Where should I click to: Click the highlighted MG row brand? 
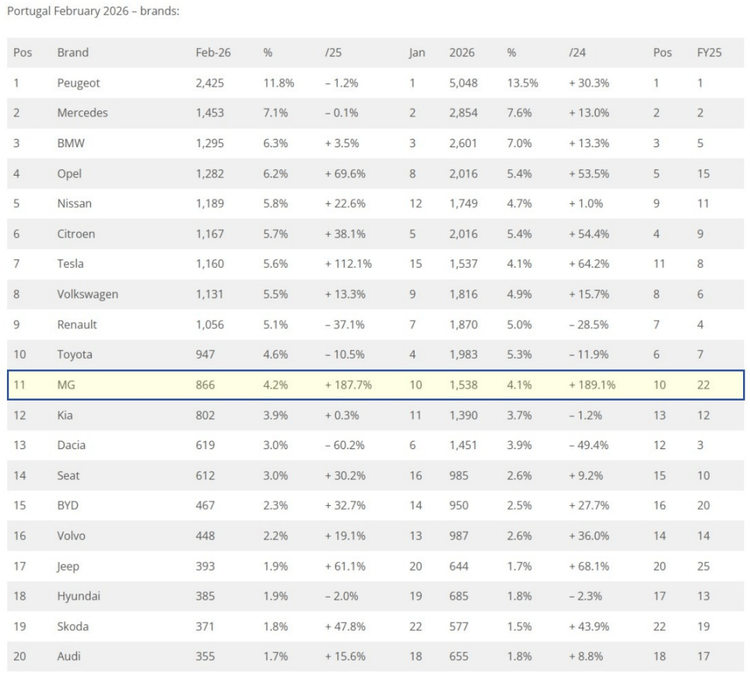point(67,385)
